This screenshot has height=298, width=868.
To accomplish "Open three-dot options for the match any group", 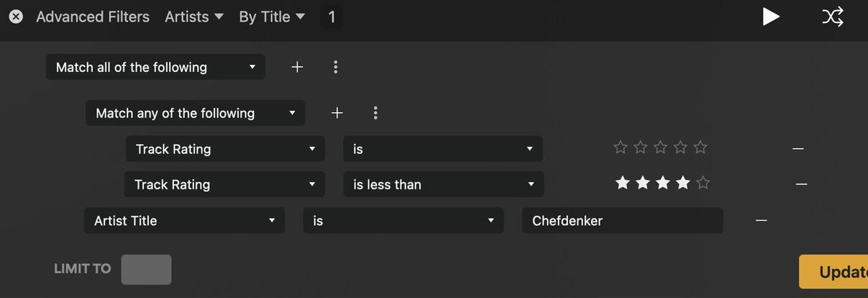I will (x=375, y=113).
